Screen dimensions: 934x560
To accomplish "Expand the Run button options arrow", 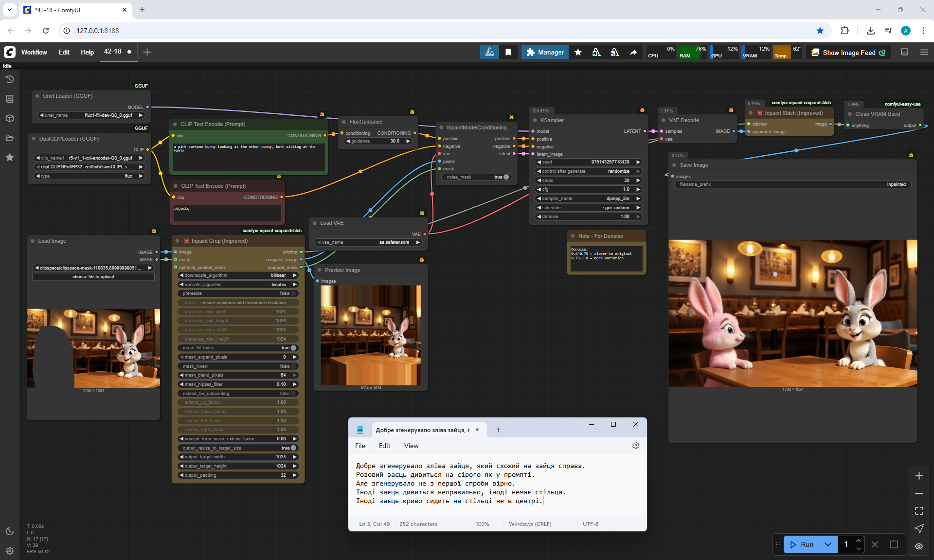I will coord(828,544).
